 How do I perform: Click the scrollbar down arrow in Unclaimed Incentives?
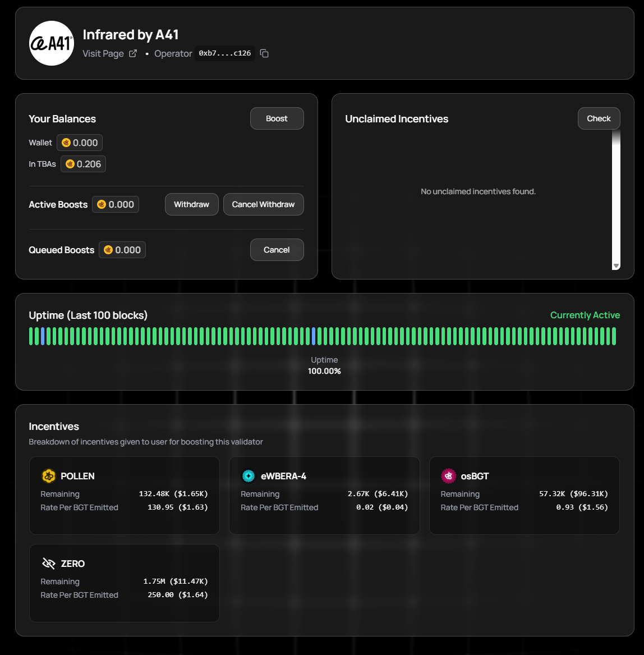(616, 265)
